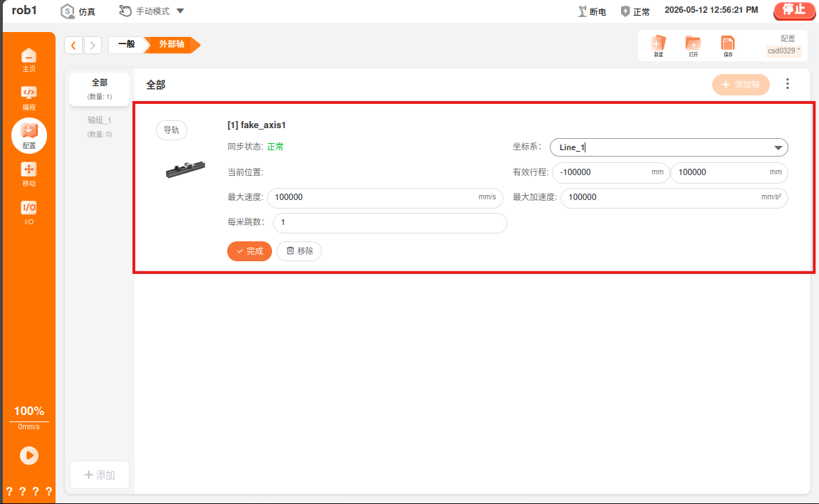Open the three-dot more options menu

(x=787, y=84)
